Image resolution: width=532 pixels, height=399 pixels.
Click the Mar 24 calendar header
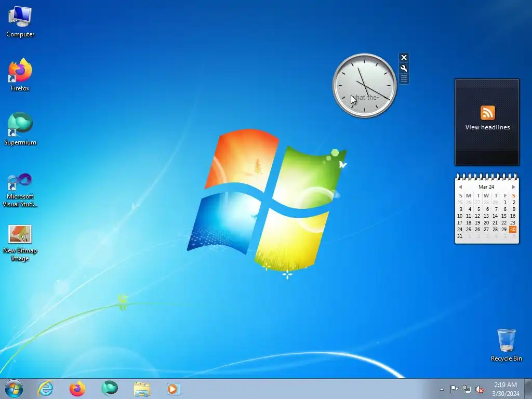[x=486, y=187]
